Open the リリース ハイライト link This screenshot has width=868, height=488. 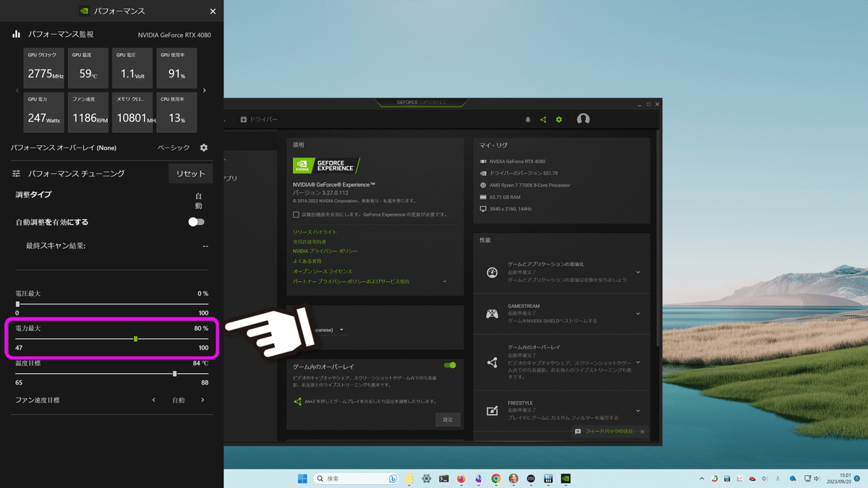click(315, 232)
